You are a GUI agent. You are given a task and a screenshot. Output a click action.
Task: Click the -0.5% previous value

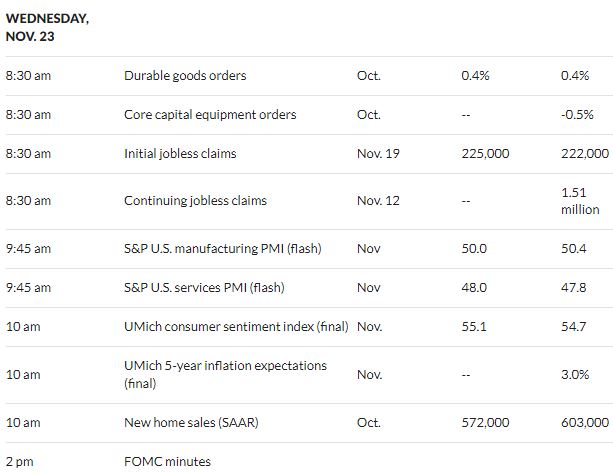577,115
